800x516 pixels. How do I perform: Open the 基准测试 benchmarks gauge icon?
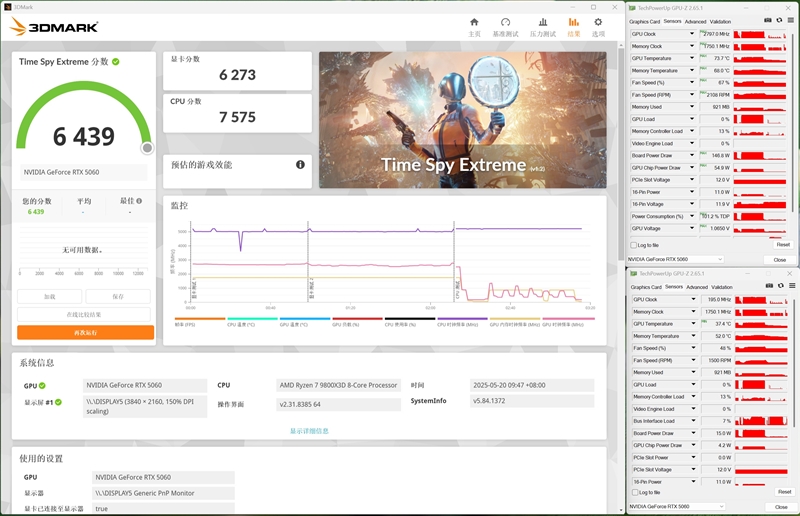coord(505,26)
